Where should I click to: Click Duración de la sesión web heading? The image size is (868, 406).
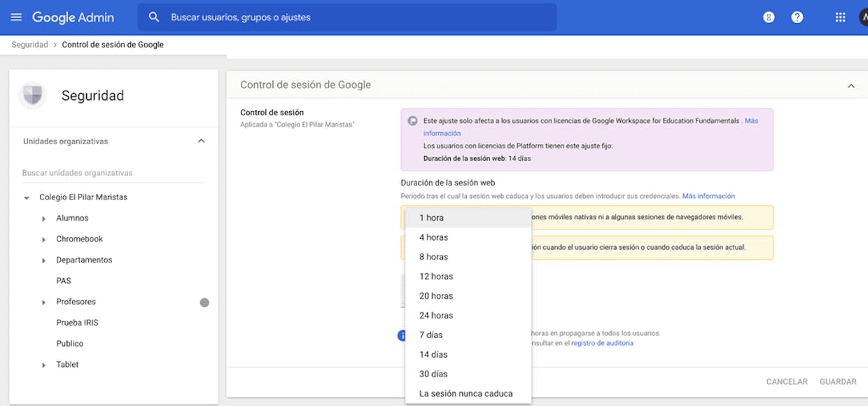tap(448, 183)
